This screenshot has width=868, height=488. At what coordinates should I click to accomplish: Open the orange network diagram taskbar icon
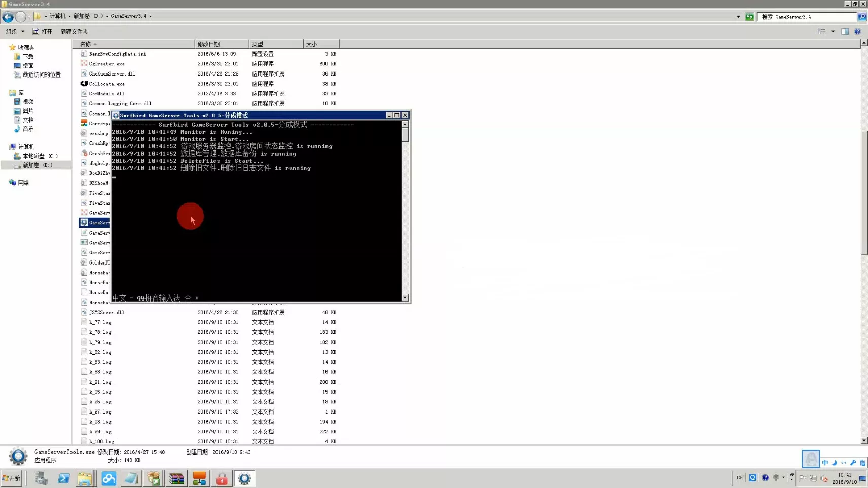click(x=199, y=478)
